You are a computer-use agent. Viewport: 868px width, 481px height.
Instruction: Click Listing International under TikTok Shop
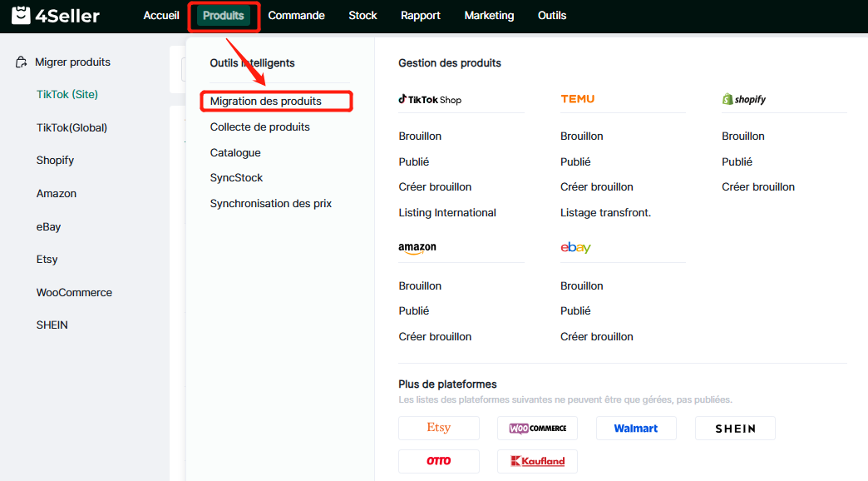pos(447,213)
